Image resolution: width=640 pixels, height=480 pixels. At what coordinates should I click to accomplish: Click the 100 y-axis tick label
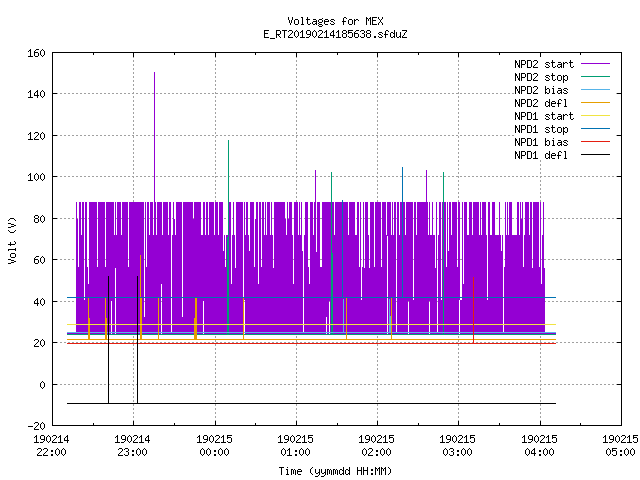(x=36, y=177)
